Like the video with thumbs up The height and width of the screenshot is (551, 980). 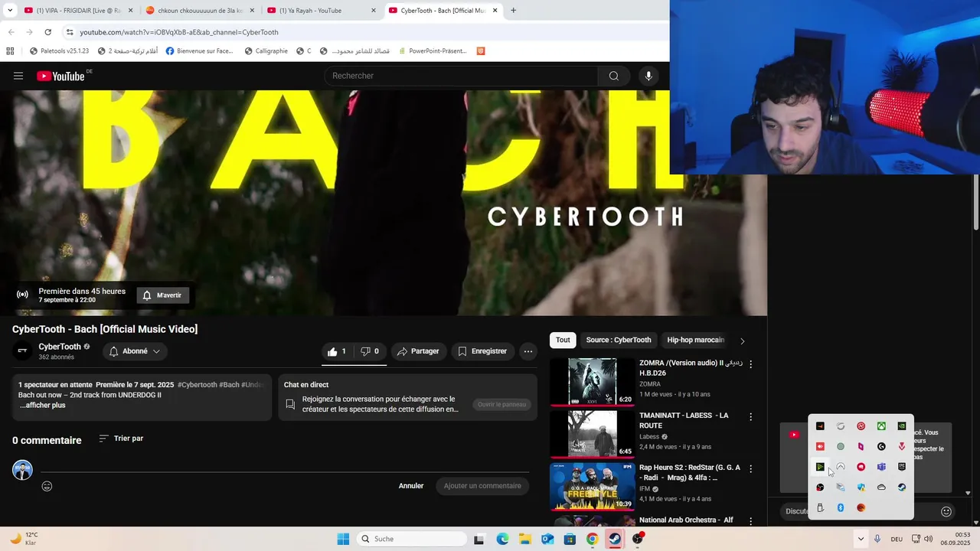click(338, 351)
